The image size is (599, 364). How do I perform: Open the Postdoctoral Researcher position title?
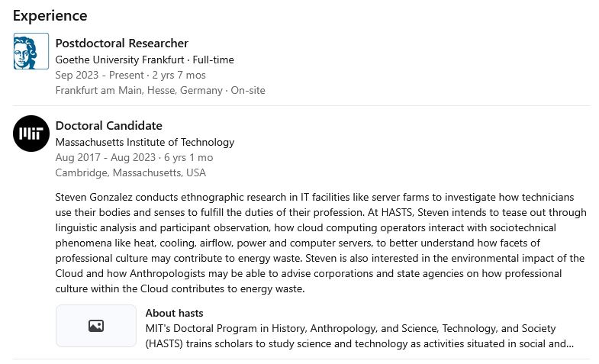click(x=122, y=43)
